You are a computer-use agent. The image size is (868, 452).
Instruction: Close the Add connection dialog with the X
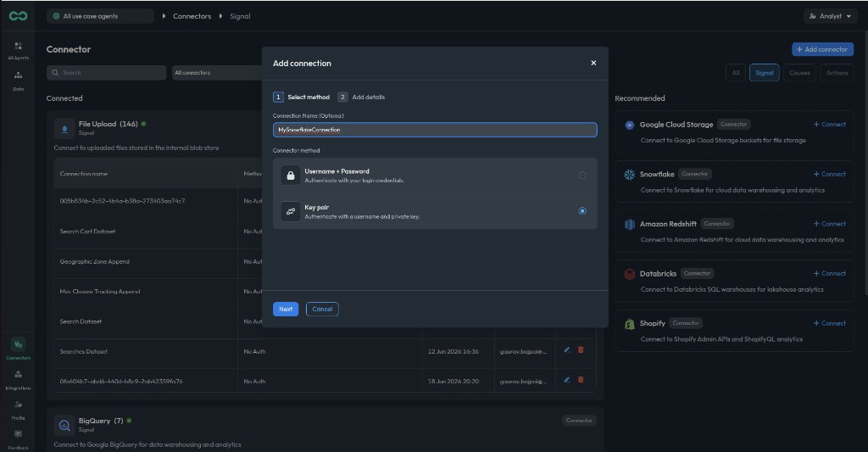(x=593, y=63)
